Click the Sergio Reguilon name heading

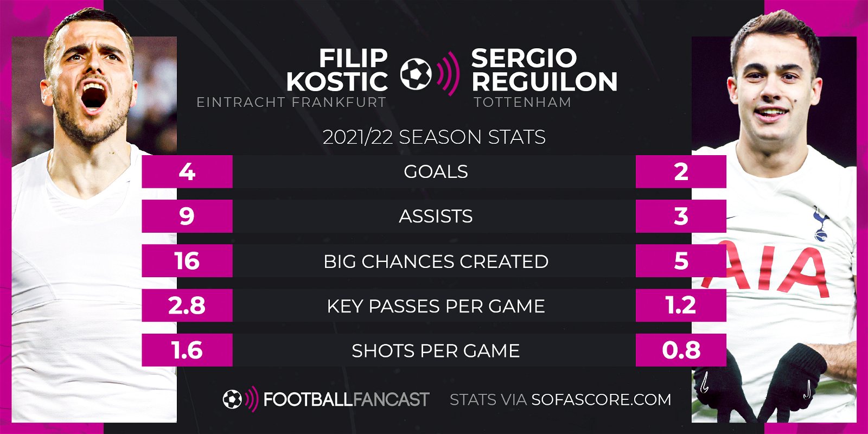pos(544,70)
